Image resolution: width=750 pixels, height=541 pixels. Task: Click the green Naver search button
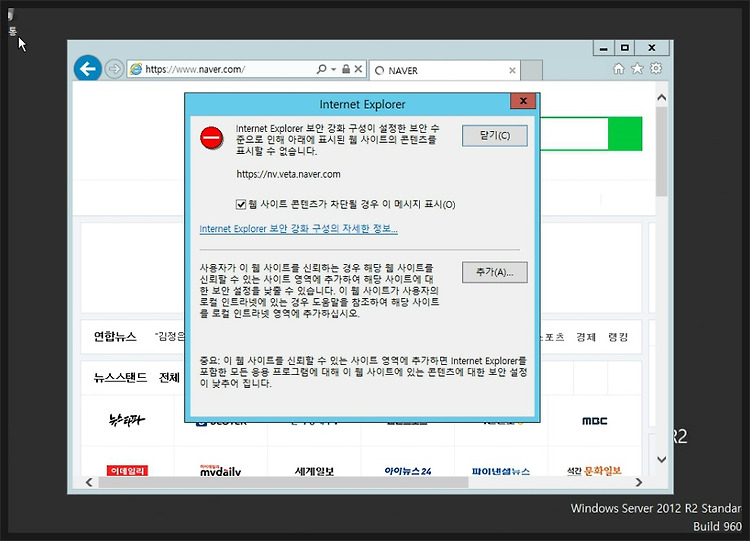pos(625,133)
